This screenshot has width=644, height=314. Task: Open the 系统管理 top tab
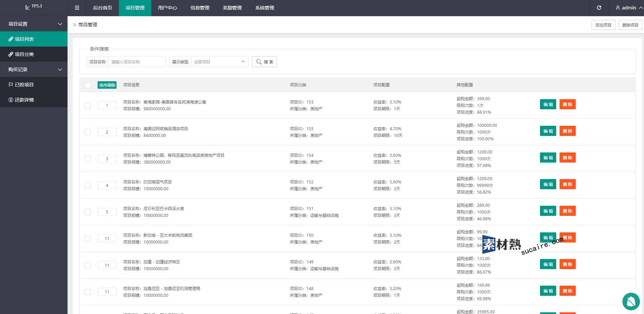pos(265,8)
